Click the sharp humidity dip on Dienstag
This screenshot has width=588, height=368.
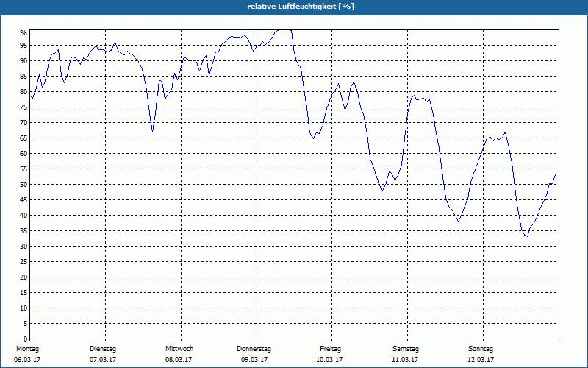coord(152,132)
